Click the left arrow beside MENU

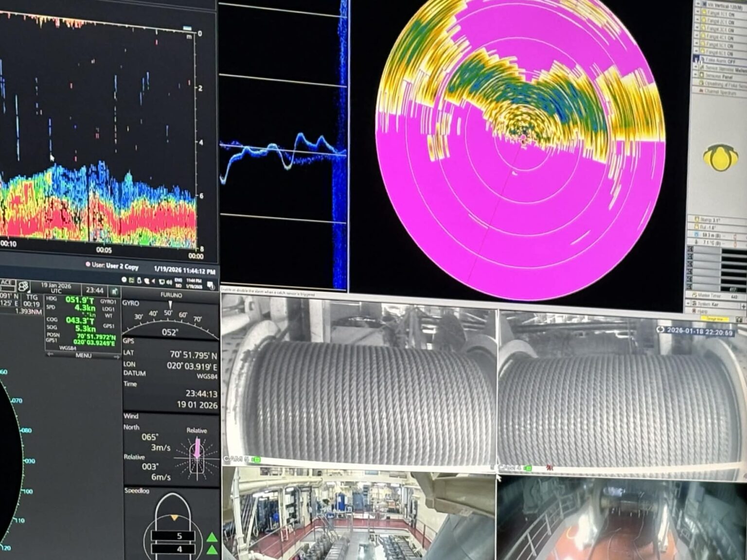[x=50, y=354]
